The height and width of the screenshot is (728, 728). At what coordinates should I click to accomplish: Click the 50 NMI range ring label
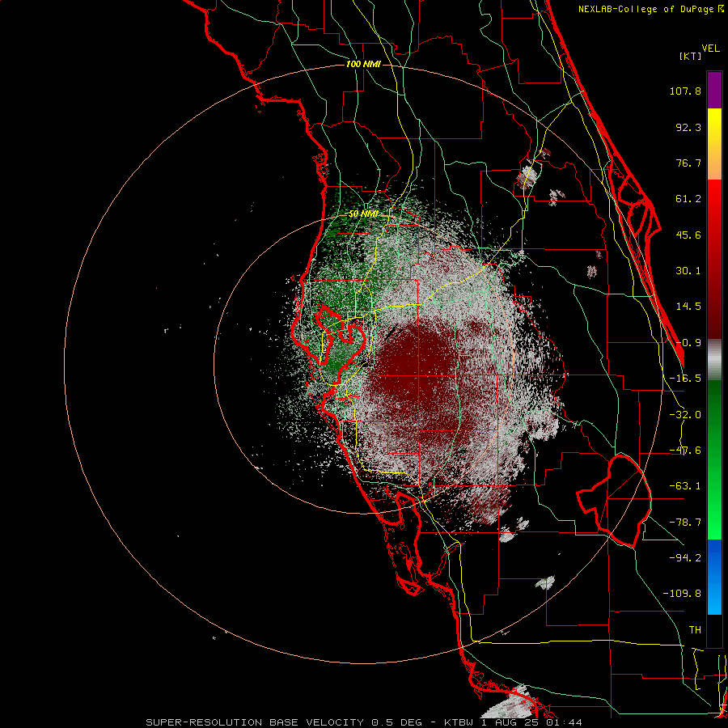click(x=363, y=214)
